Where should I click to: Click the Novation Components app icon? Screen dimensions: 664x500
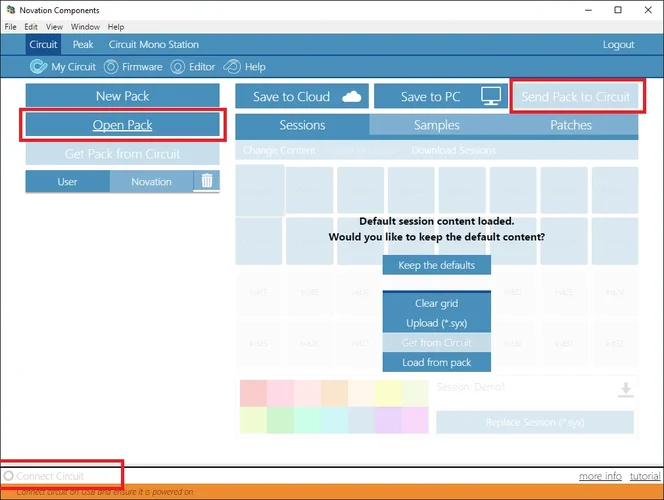tap(11, 10)
